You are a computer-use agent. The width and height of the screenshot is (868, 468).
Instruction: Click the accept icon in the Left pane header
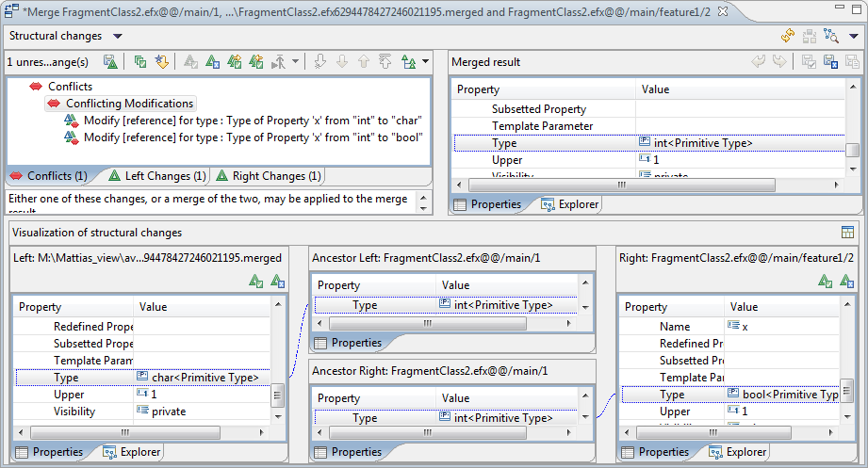point(255,281)
